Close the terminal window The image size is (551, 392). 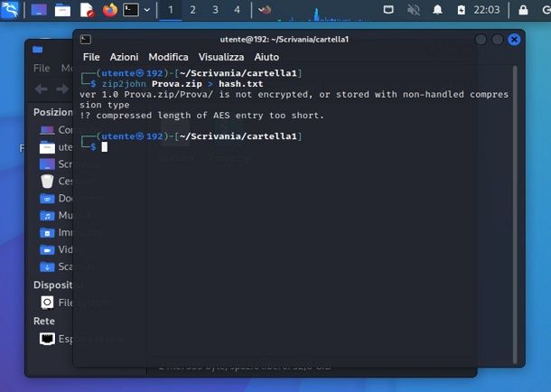pyautogui.click(x=514, y=40)
